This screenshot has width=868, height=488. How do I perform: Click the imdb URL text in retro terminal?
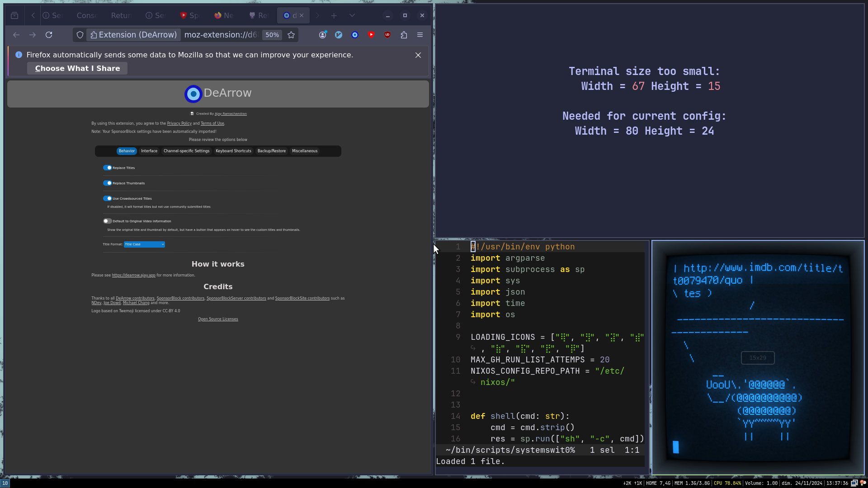(758, 274)
